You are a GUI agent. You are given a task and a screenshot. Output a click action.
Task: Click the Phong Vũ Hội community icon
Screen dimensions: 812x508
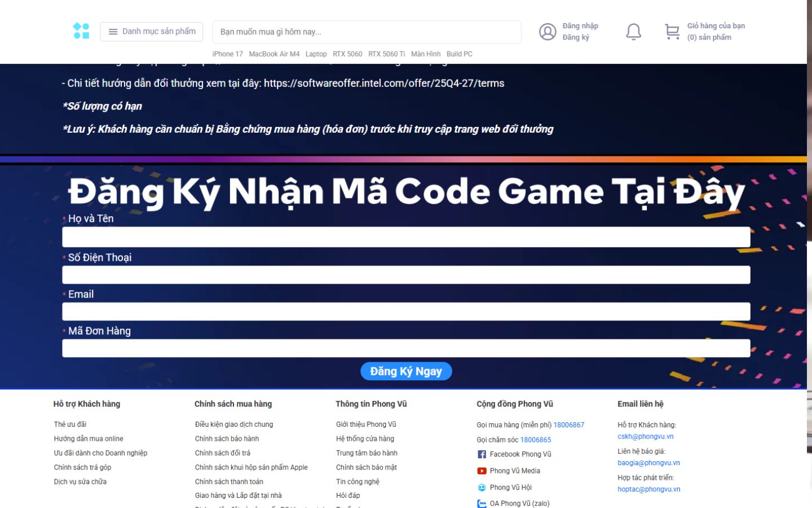(x=482, y=487)
